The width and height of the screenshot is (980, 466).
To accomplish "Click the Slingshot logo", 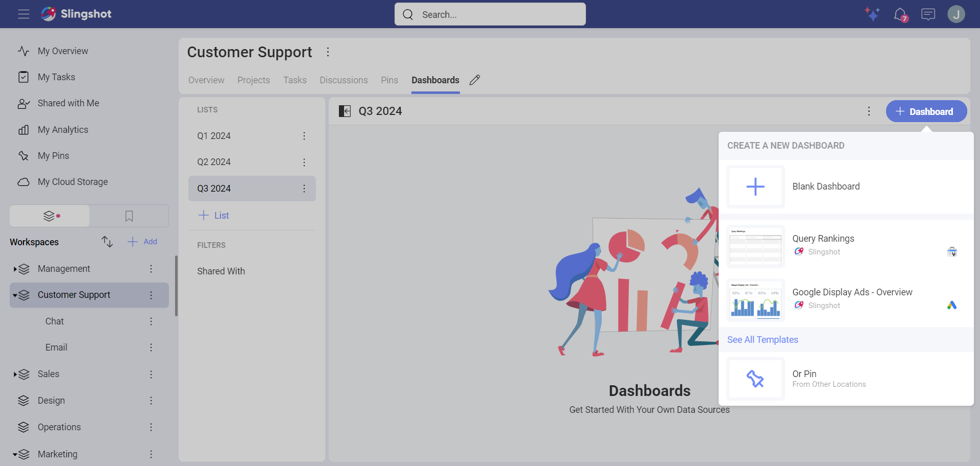I will pos(76,14).
